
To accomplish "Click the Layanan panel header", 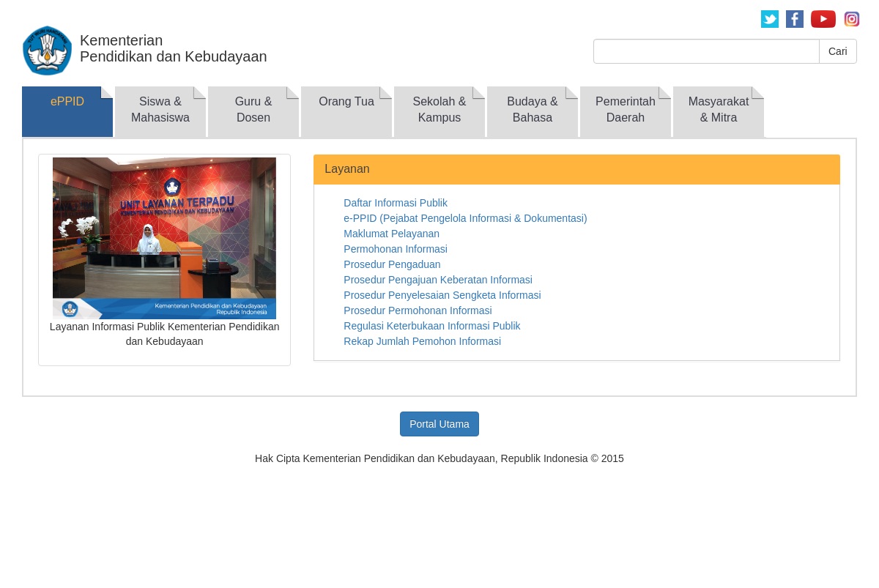I will tap(576, 169).
